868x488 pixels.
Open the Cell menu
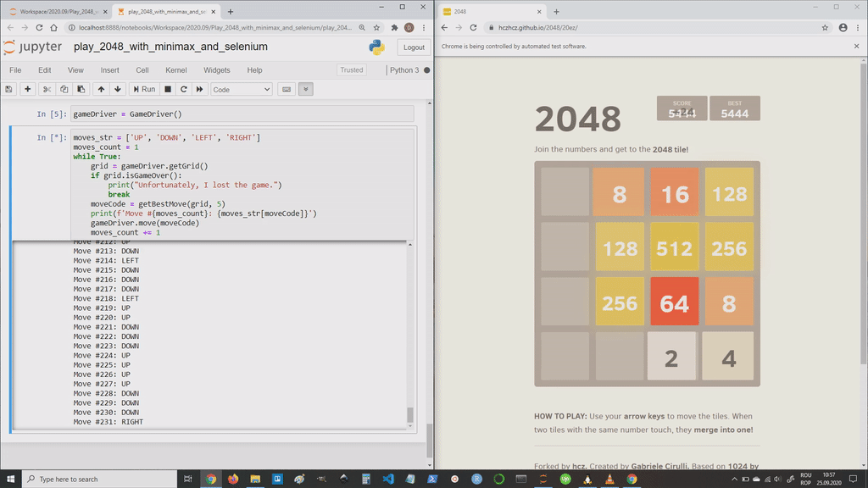[x=142, y=70]
